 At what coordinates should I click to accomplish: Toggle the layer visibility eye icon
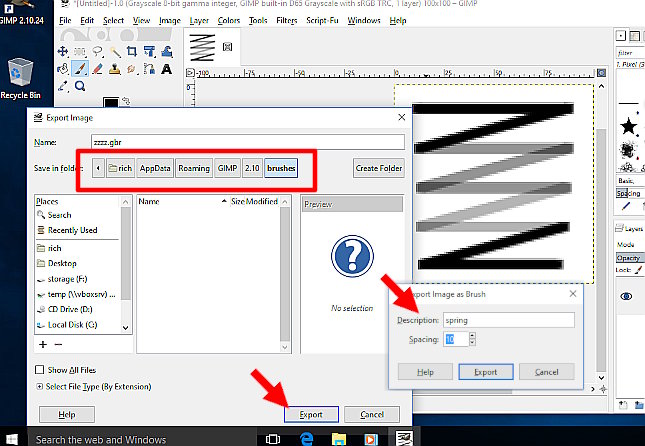(x=626, y=296)
